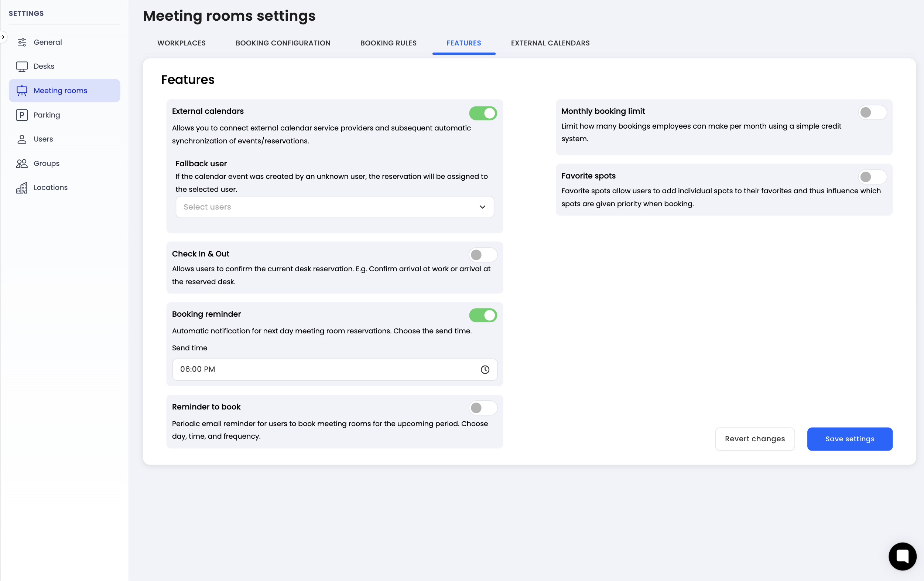Open the Select users dropdown
924x581 pixels.
[x=326, y=207]
